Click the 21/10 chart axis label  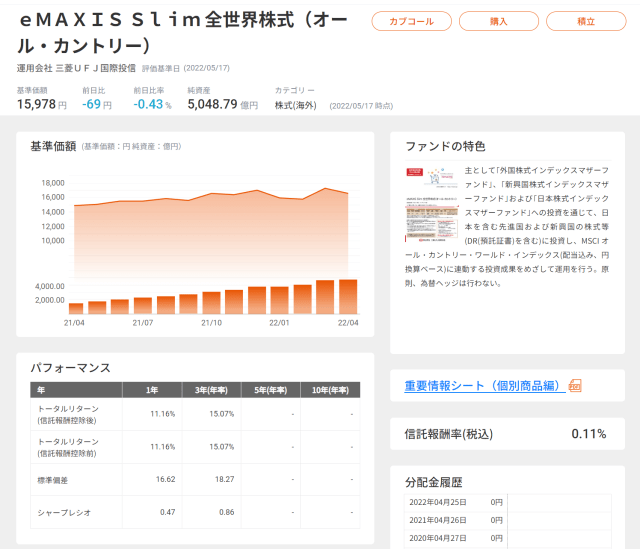point(211,323)
